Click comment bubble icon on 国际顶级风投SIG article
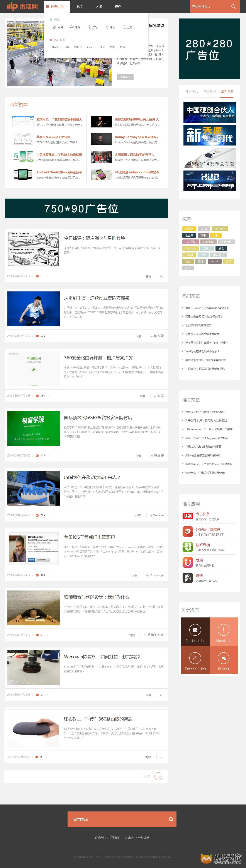Screen dimensions: 246x868 pos(37,456)
